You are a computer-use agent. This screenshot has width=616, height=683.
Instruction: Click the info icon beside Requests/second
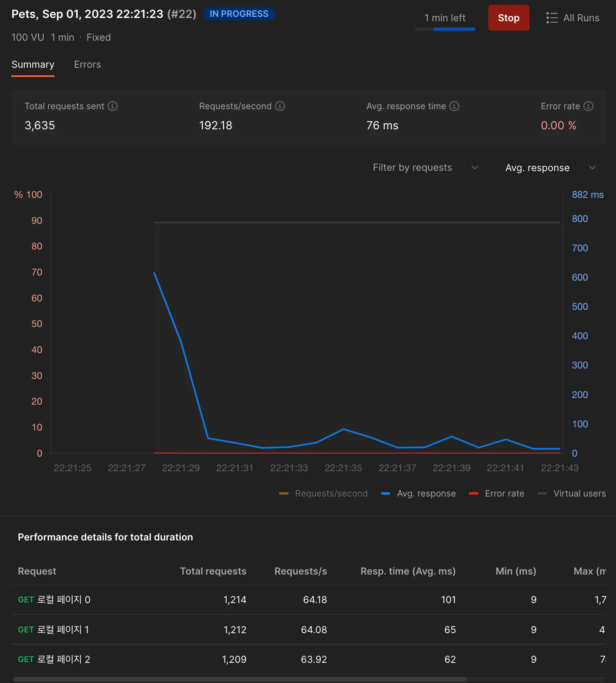tap(280, 106)
